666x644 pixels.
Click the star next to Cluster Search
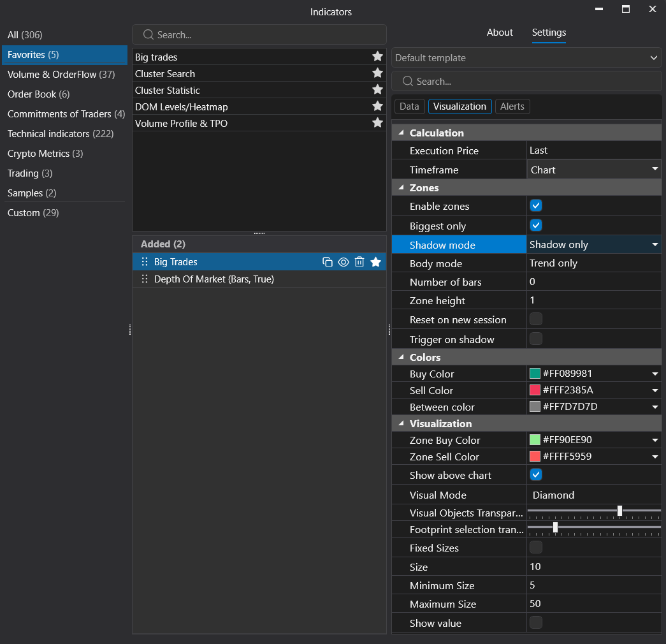[377, 73]
